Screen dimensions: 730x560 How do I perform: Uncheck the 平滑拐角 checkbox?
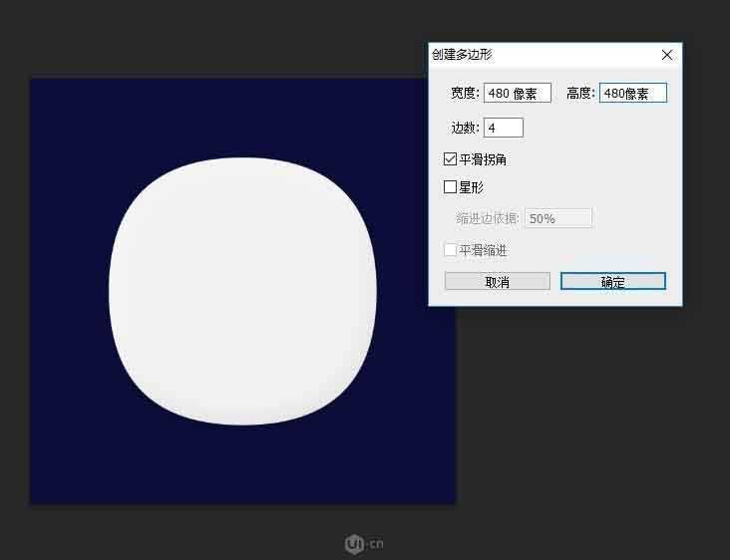click(x=451, y=159)
